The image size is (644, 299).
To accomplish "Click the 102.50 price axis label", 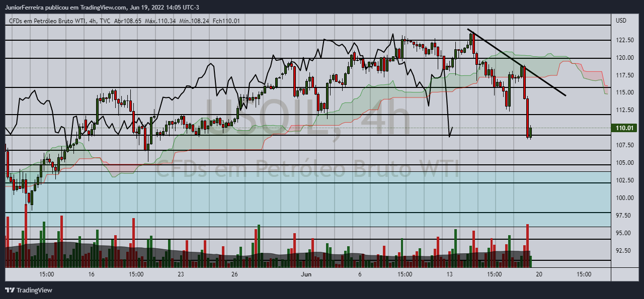I will pos(624,180).
